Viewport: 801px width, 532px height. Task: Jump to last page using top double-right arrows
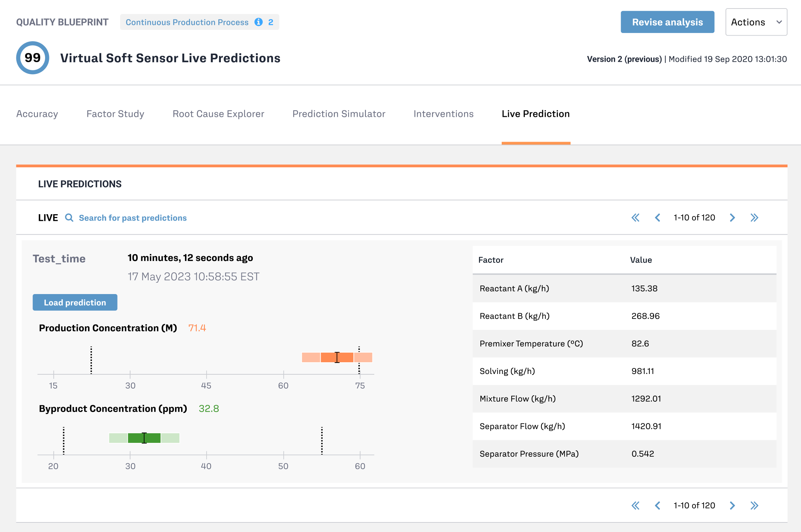pyautogui.click(x=754, y=218)
